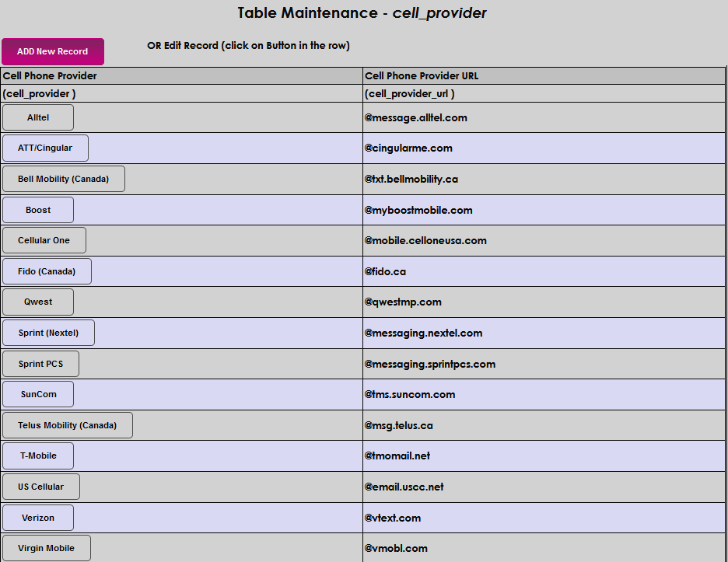Viewport: 728px width, 562px height.
Task: Click the @vtext.com URL cell
Action: (x=393, y=518)
